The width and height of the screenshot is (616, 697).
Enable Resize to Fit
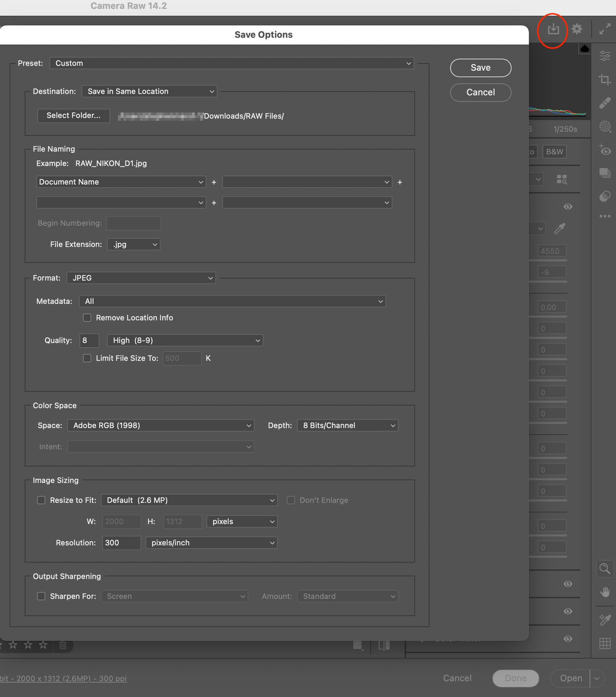(x=41, y=500)
